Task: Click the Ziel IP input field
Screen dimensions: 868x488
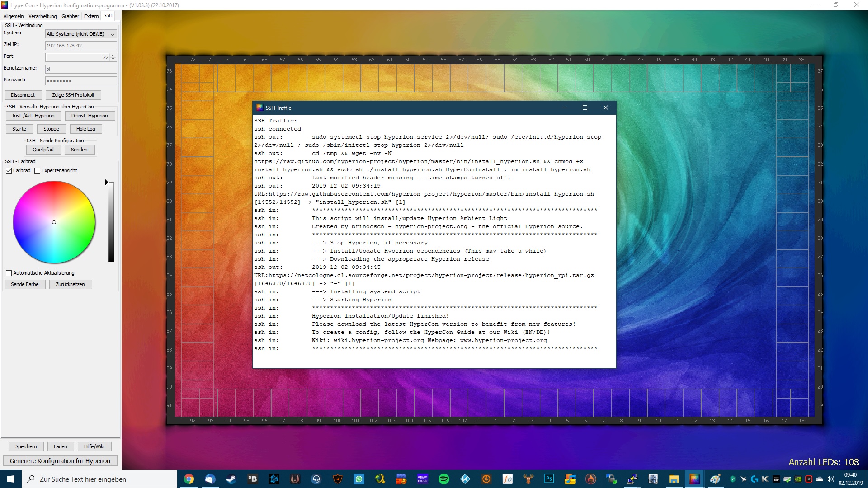Action: point(81,46)
